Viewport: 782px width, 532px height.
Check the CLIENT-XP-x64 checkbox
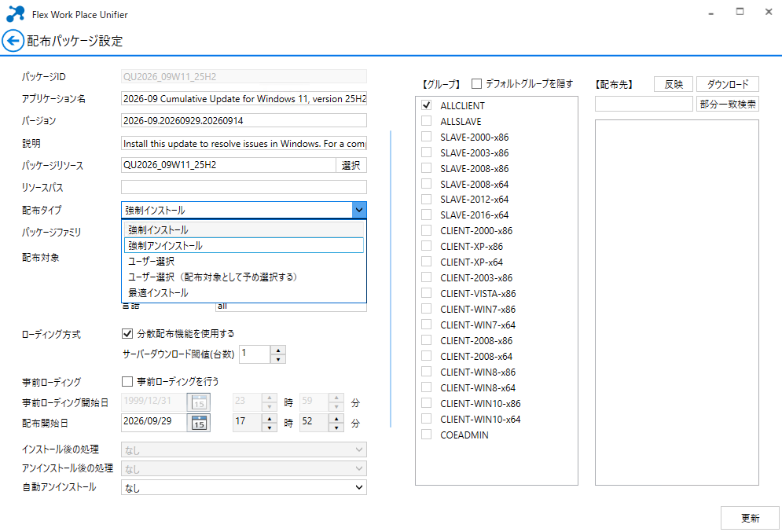[x=427, y=262]
